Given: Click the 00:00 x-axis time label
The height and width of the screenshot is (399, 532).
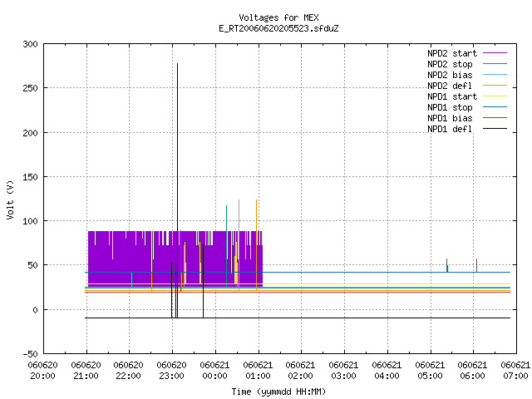Looking at the screenshot, I should point(214,376).
